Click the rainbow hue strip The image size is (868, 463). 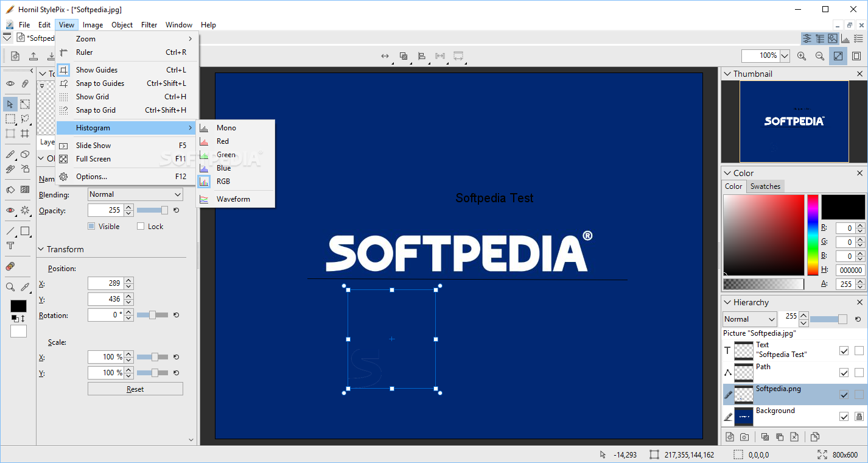coord(813,235)
